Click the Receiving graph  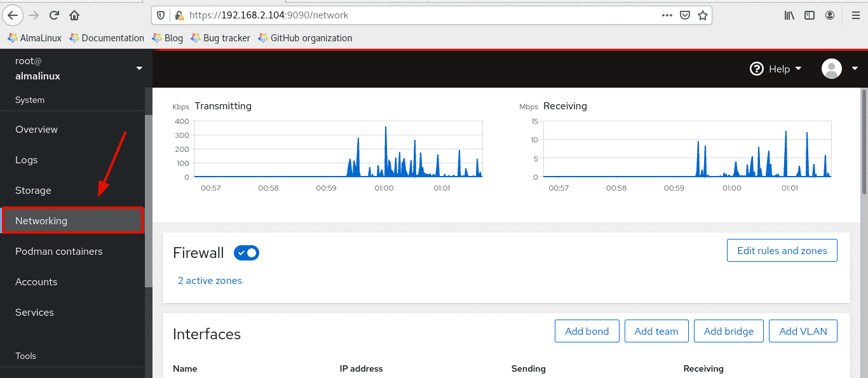click(x=687, y=149)
